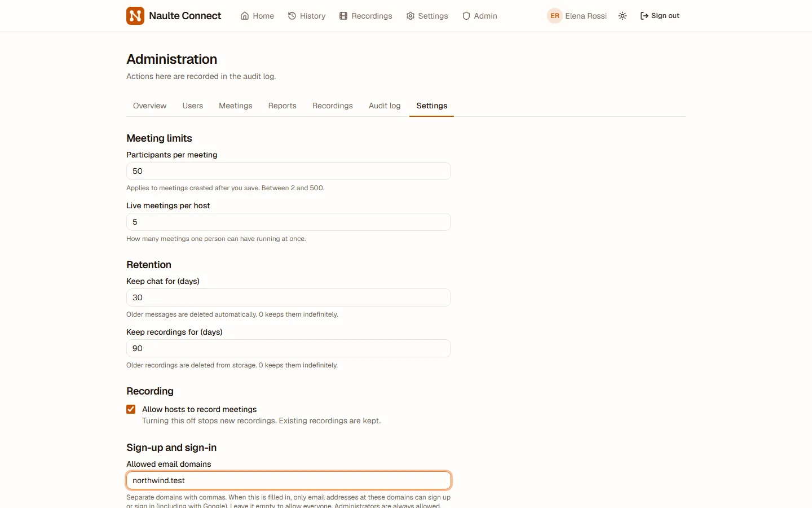The image size is (812, 508).
Task: Click the ER user avatar
Action: [555, 16]
